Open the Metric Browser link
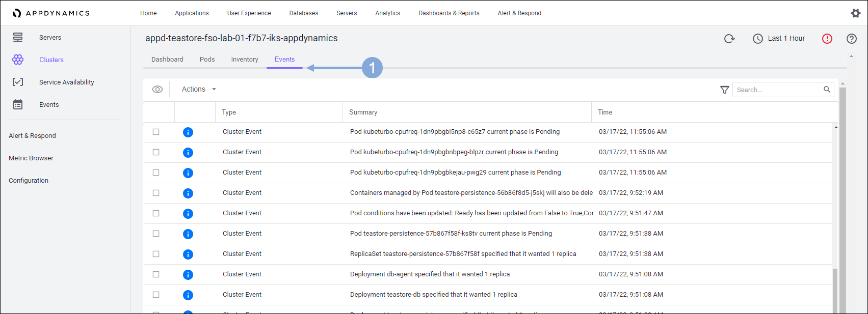The image size is (868, 314). (31, 158)
